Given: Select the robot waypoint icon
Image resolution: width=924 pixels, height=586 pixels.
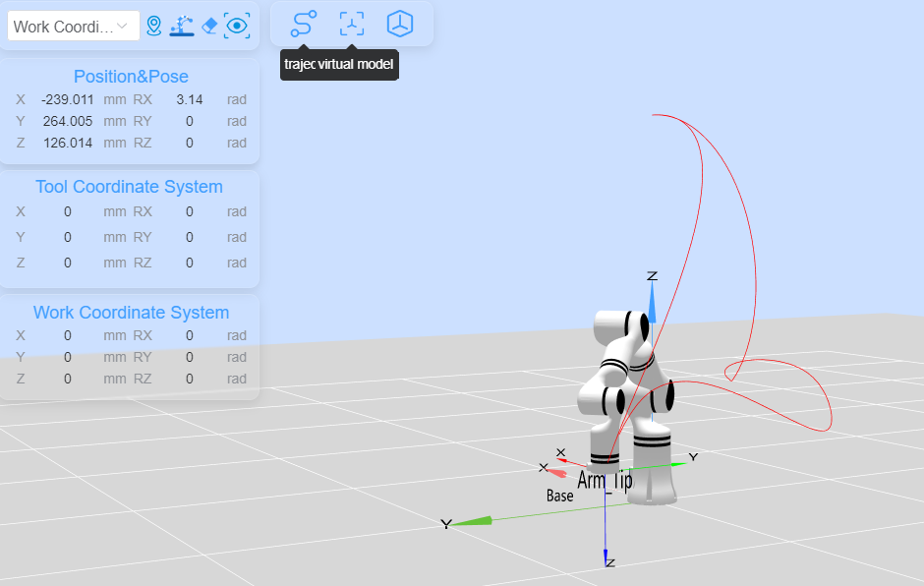Looking at the screenshot, I should 181,26.
